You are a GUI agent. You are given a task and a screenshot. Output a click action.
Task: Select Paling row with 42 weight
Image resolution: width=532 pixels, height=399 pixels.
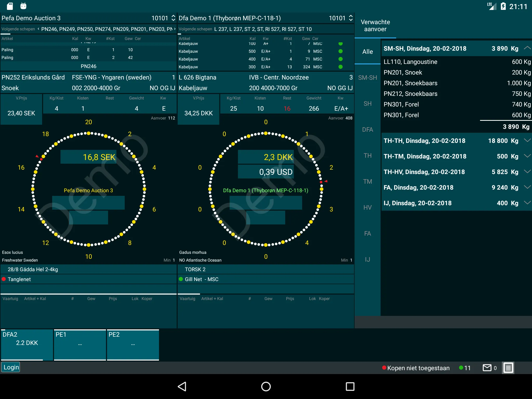click(x=89, y=57)
